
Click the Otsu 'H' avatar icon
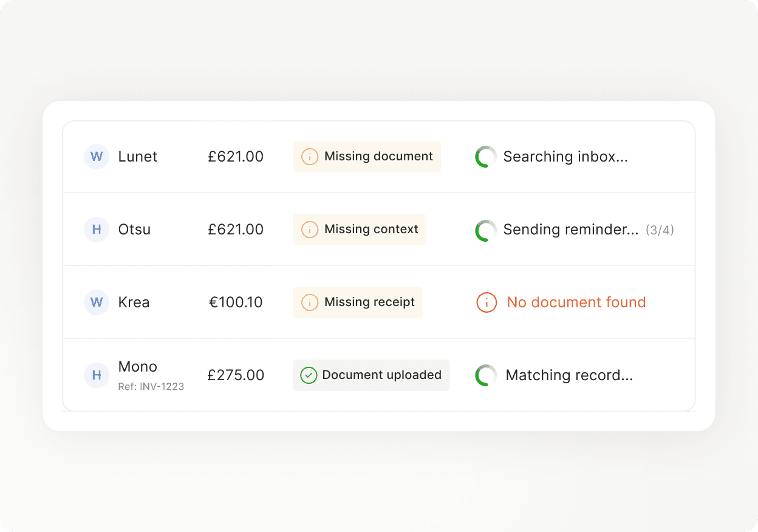click(96, 230)
